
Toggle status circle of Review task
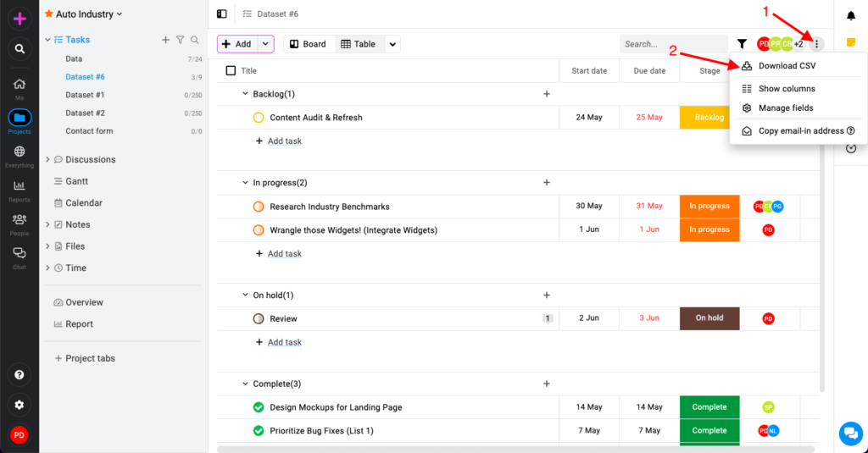[259, 318]
